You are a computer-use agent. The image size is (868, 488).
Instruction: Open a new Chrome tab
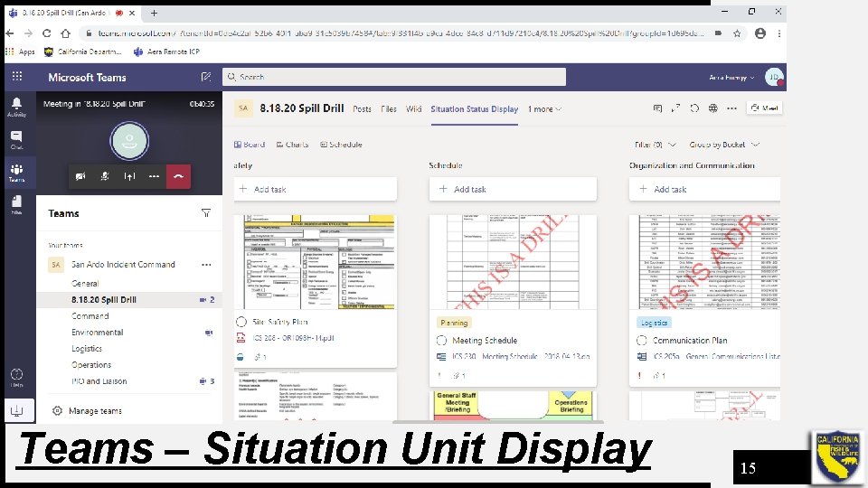[x=154, y=12]
